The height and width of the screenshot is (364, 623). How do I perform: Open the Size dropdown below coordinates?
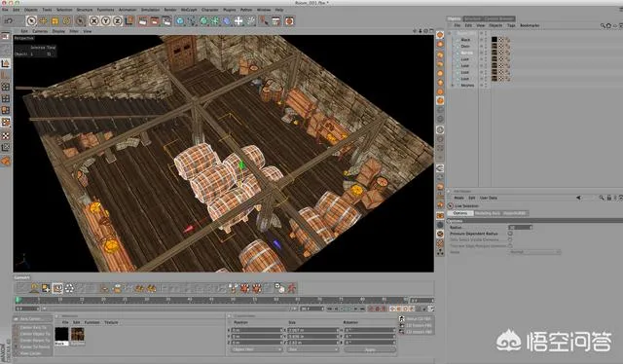pos(312,349)
